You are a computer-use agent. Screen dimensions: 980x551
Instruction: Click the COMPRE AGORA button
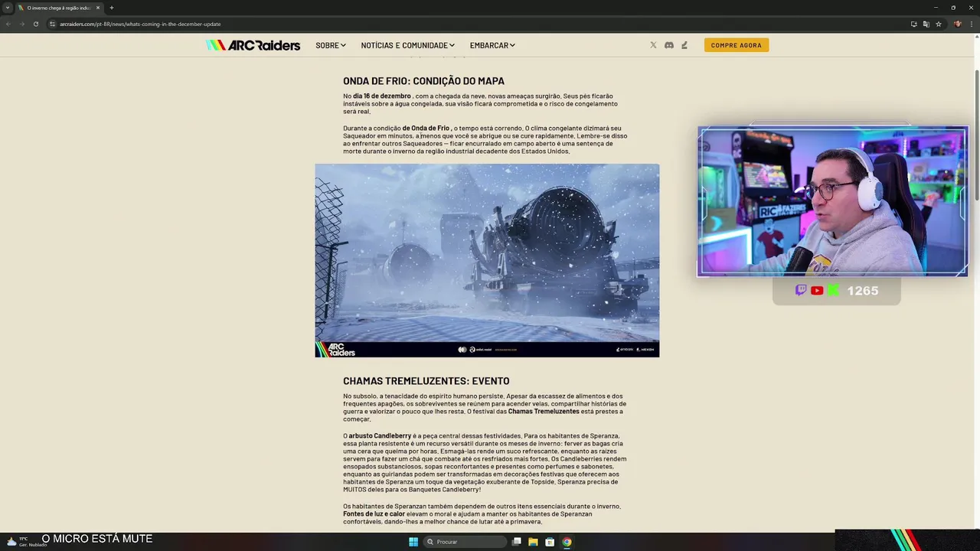[737, 45]
